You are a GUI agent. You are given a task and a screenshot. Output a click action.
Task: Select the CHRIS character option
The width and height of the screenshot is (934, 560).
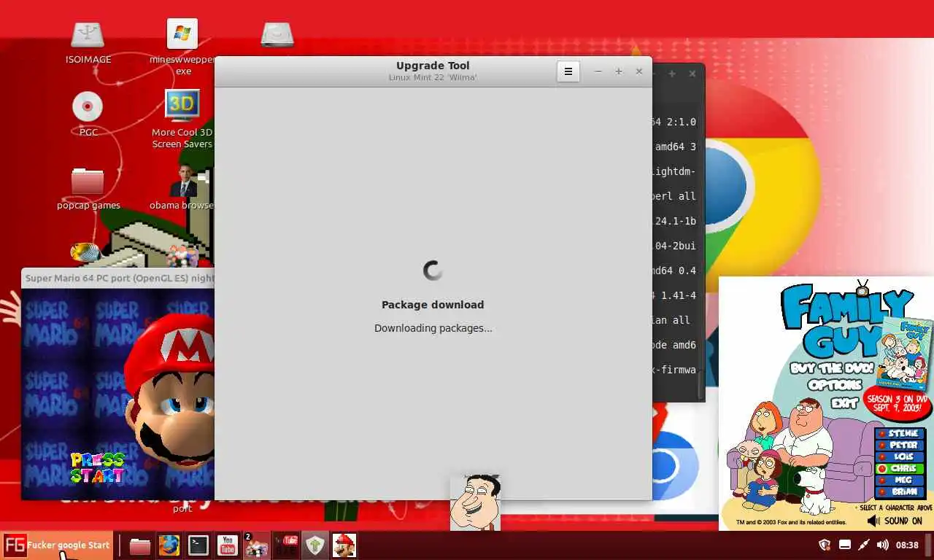(900, 468)
